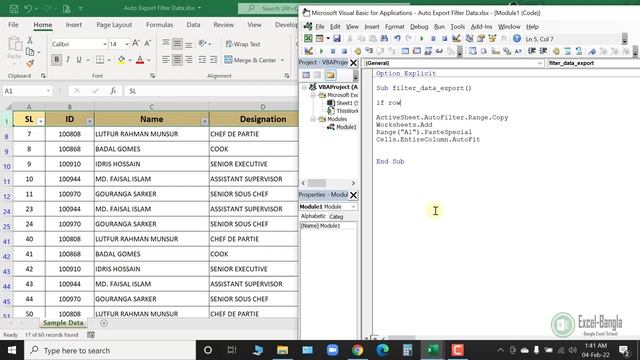
Task: Click the yellow Fill Color swatch button
Action: [x=122, y=60]
